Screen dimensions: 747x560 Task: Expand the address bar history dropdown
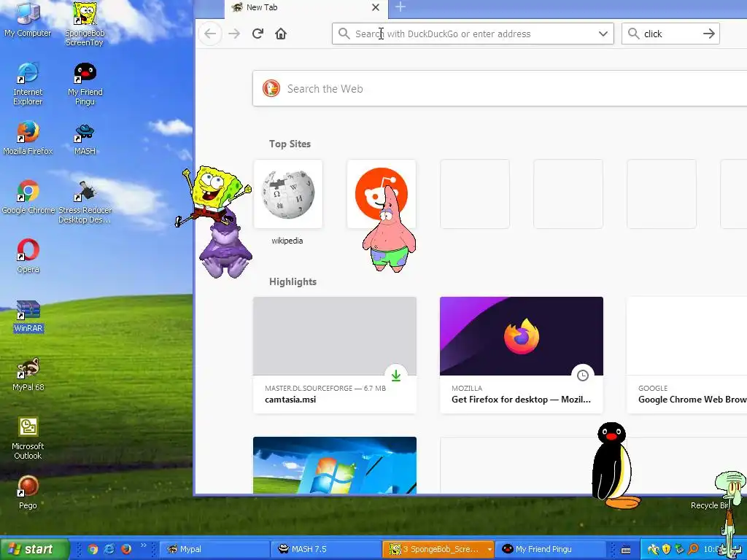tap(603, 34)
